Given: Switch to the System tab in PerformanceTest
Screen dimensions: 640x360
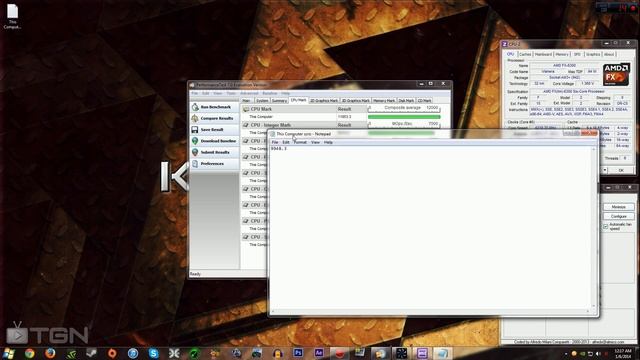Looking at the screenshot, I should coord(262,101).
